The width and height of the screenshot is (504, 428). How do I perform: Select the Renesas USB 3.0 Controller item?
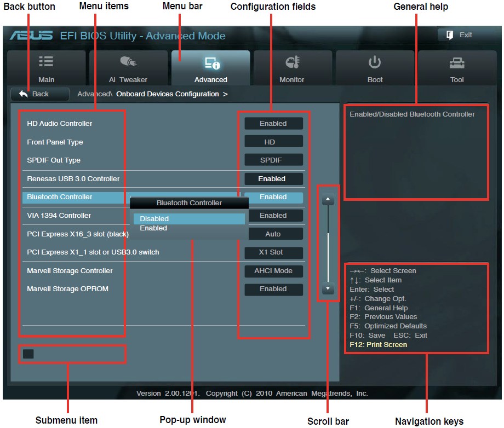[x=73, y=179]
